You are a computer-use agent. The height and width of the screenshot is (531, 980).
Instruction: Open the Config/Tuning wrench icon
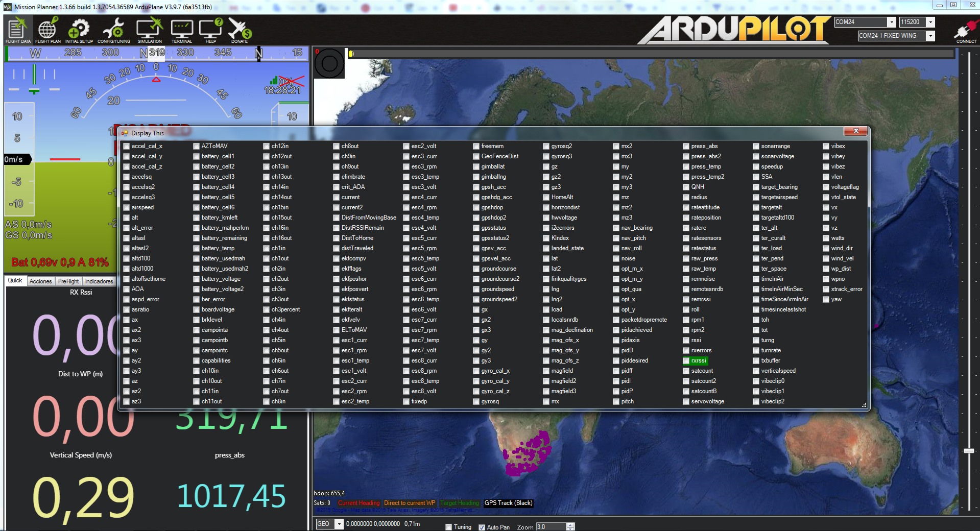tap(114, 29)
